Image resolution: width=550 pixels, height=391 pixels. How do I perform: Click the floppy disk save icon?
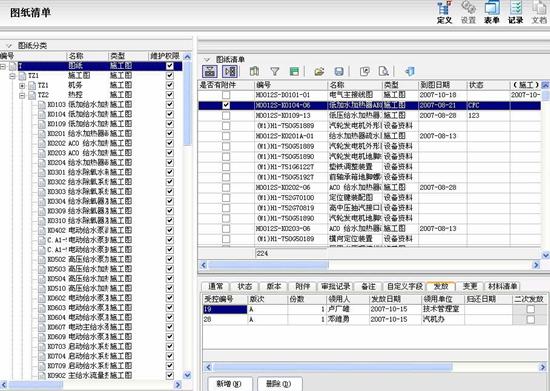[339, 72]
